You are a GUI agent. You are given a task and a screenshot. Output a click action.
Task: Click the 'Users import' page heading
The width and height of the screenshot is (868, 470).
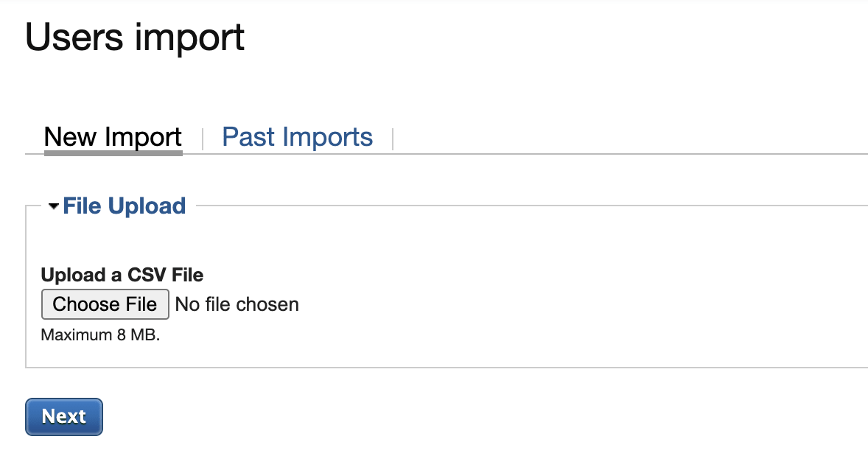(x=135, y=38)
